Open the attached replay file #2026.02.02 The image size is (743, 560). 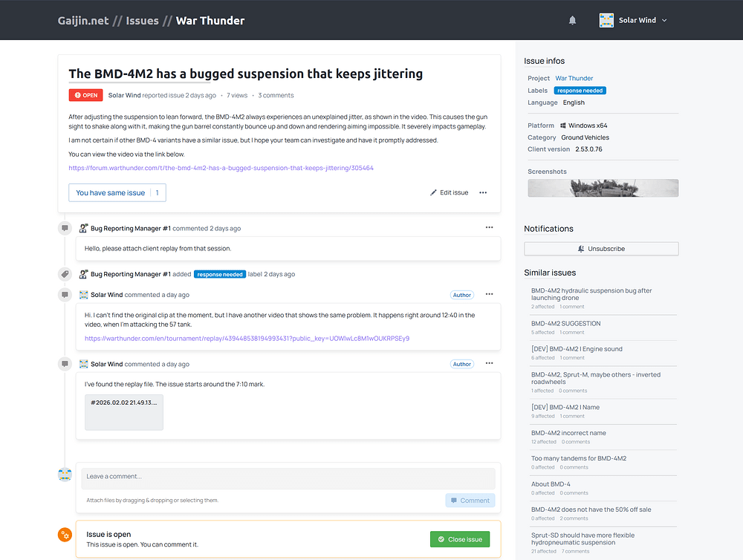(x=124, y=412)
